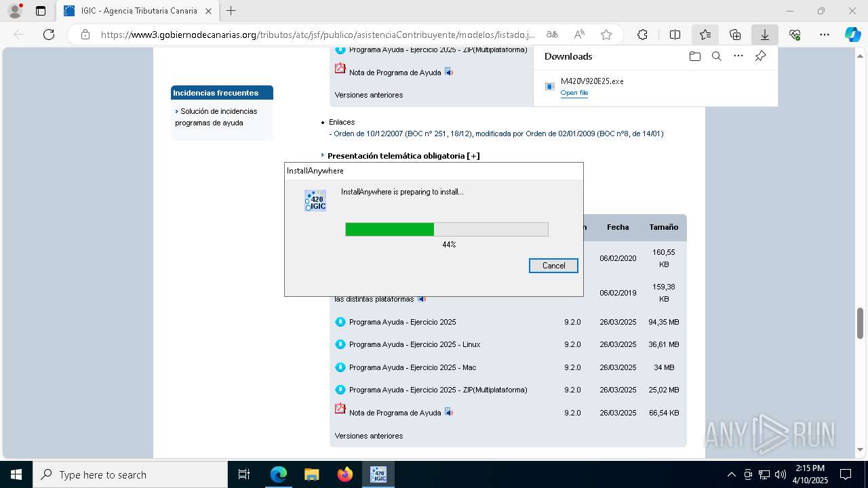Show hidden system tray icons
This screenshot has height=488, width=868.
[731, 474]
